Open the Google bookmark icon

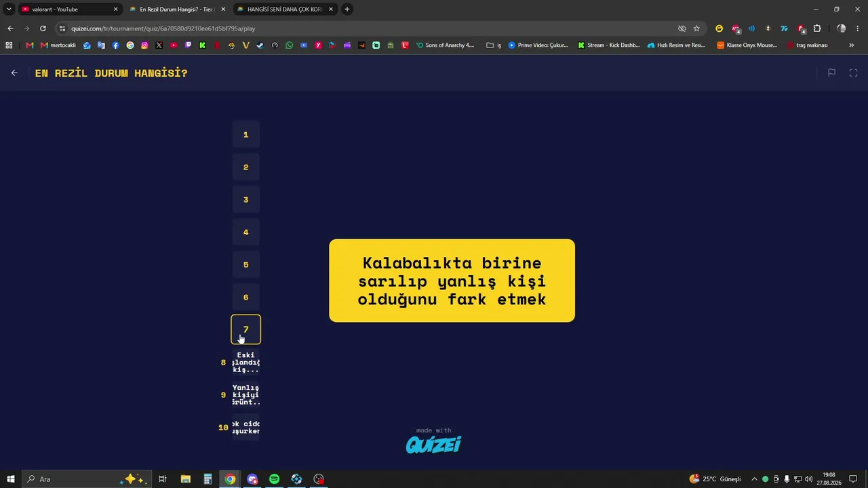click(x=130, y=45)
